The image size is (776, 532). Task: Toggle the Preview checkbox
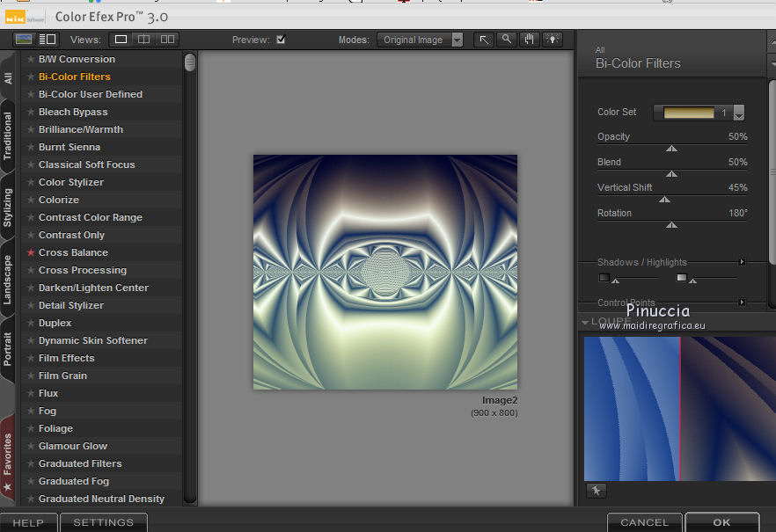pos(281,40)
